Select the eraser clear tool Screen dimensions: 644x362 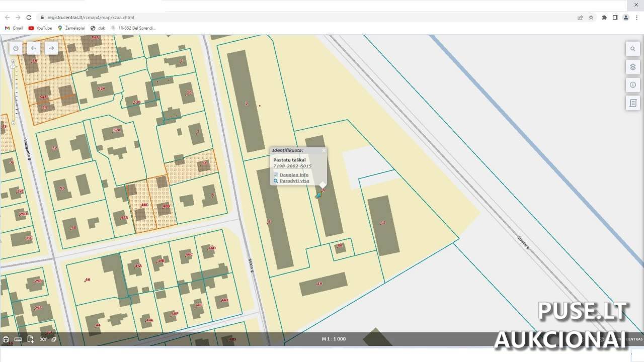pos(54,339)
